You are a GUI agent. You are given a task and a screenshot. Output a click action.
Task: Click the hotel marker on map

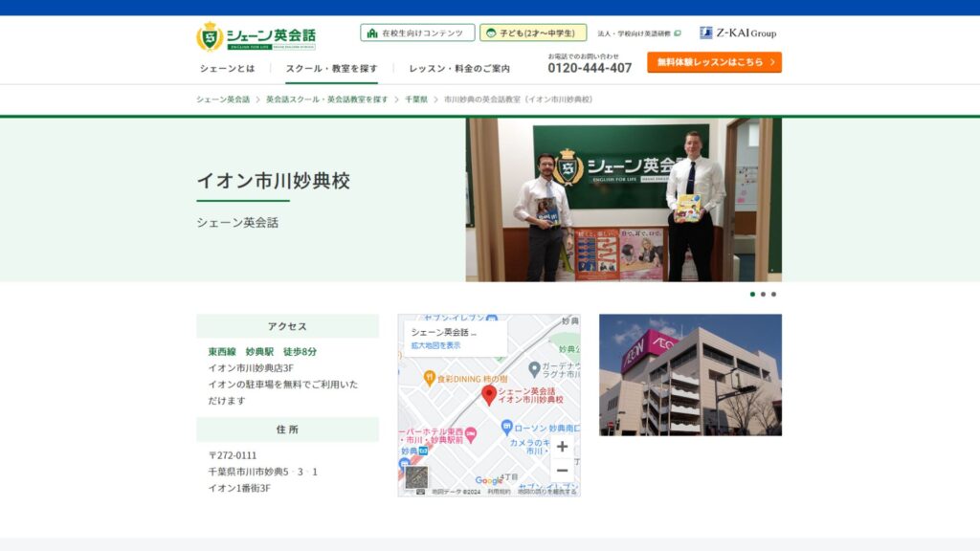pyautogui.click(x=471, y=434)
